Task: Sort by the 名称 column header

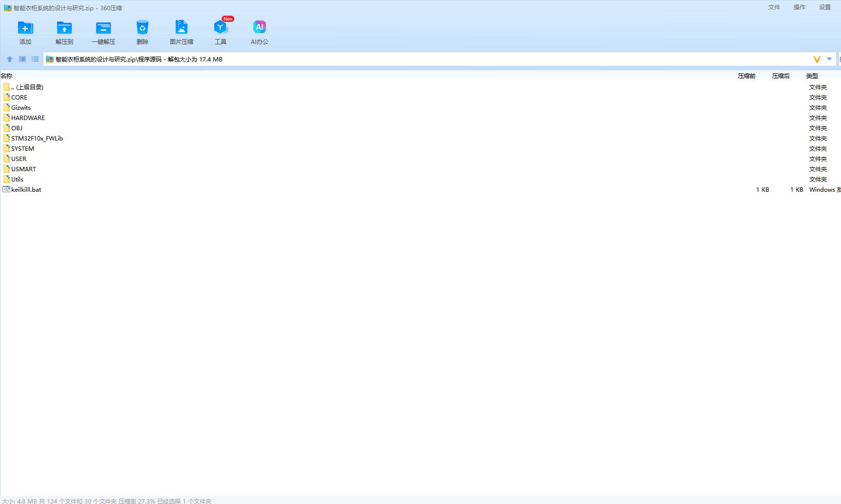Action: click(7, 76)
